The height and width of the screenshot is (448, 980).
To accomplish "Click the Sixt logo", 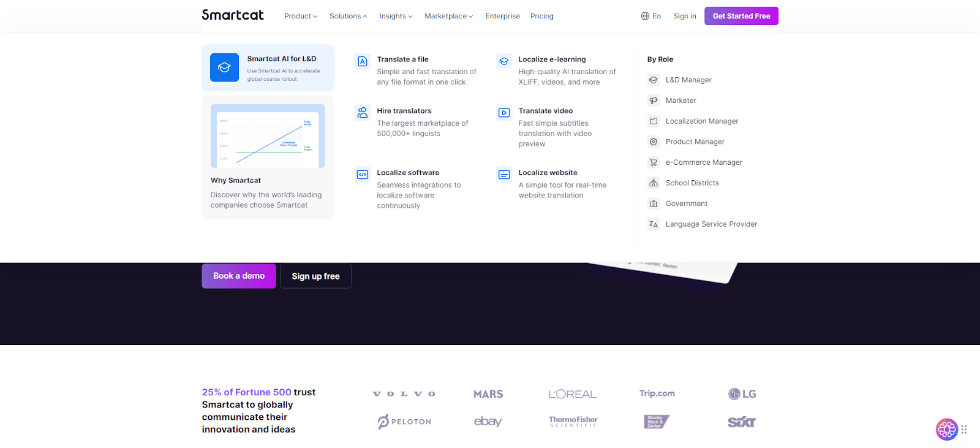I will click(742, 422).
